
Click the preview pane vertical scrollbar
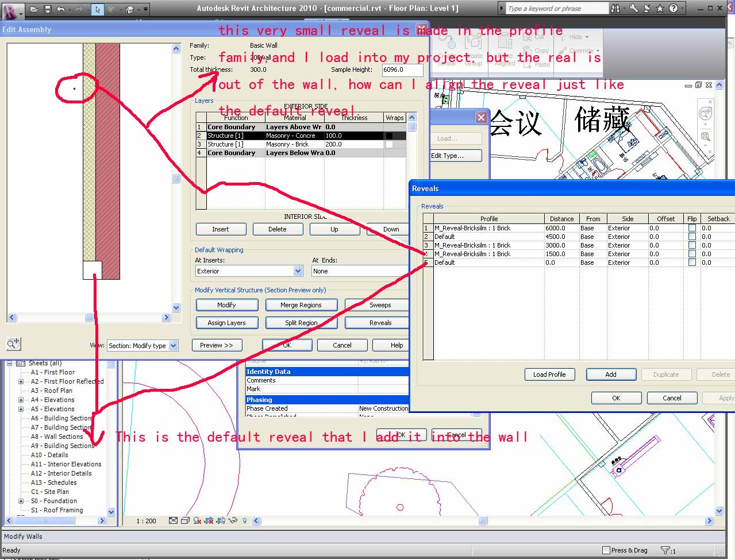point(176,178)
